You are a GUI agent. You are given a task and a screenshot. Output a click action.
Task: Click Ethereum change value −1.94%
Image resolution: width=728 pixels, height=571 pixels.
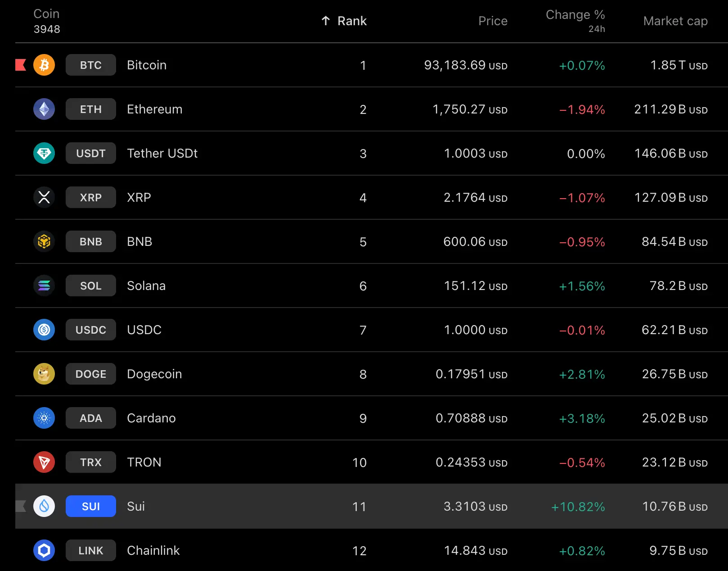coord(582,109)
